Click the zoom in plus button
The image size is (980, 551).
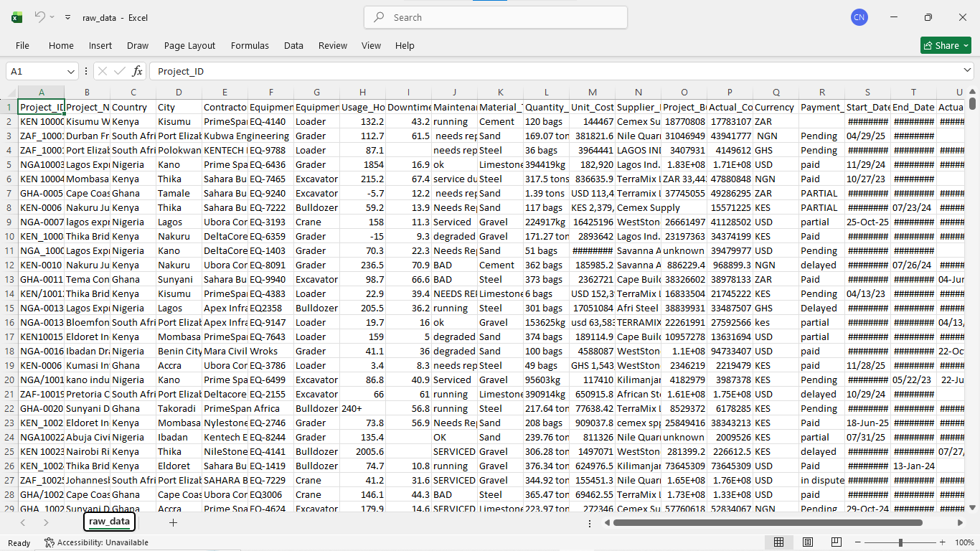pyautogui.click(x=942, y=542)
